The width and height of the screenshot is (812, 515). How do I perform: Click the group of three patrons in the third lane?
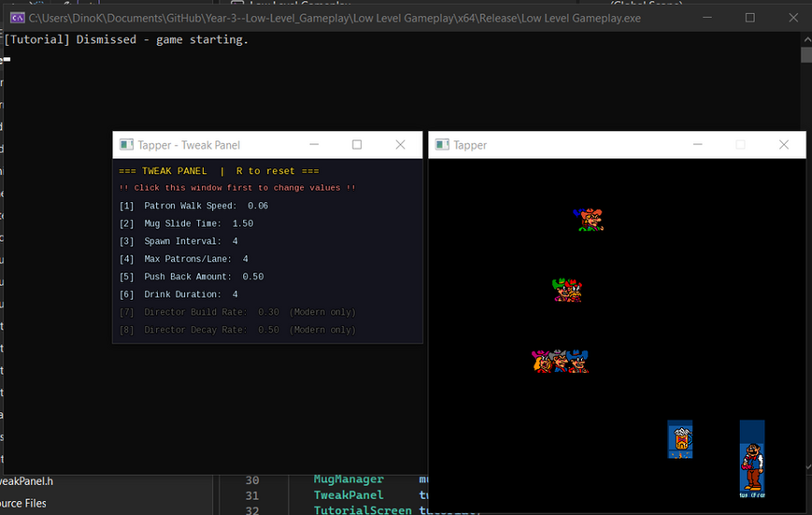[561, 361]
